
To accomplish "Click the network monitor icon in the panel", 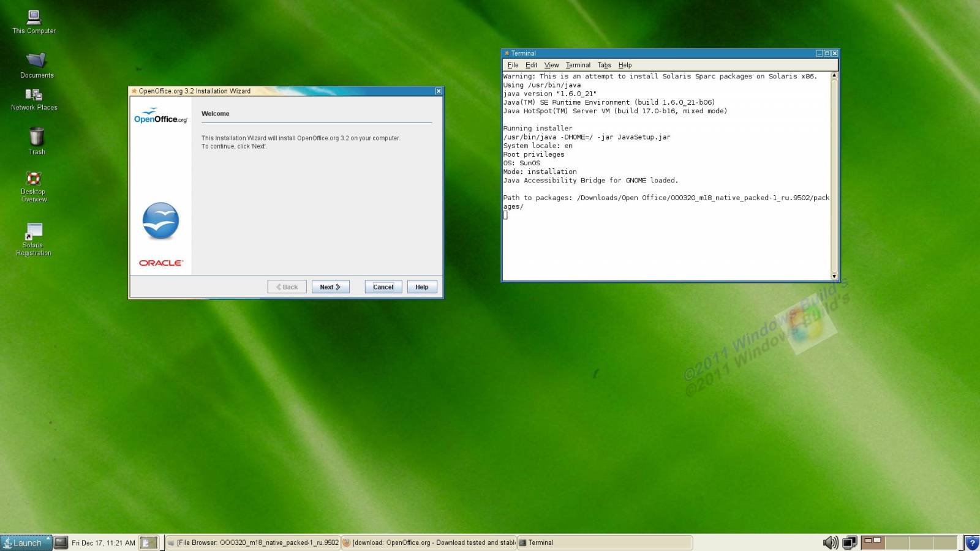I will 850,542.
